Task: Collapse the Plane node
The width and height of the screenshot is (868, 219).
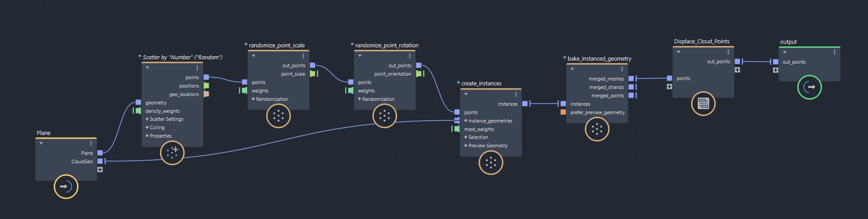Action: pos(41,143)
